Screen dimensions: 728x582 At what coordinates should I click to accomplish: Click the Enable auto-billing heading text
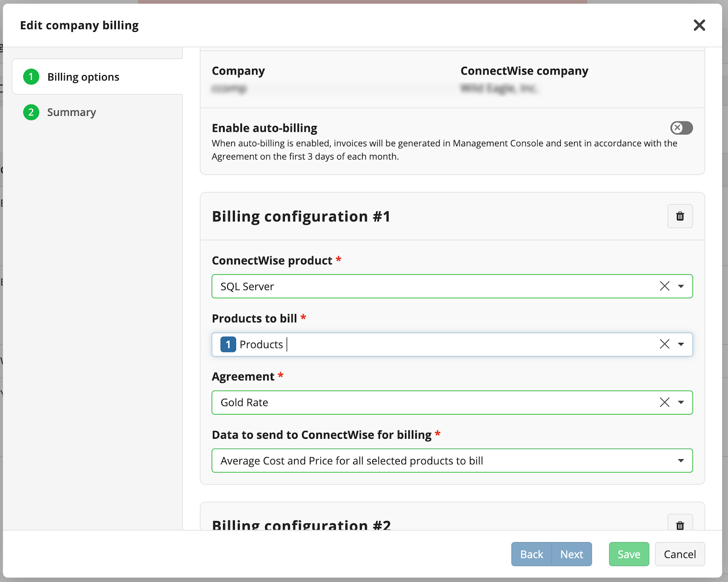[264, 128]
